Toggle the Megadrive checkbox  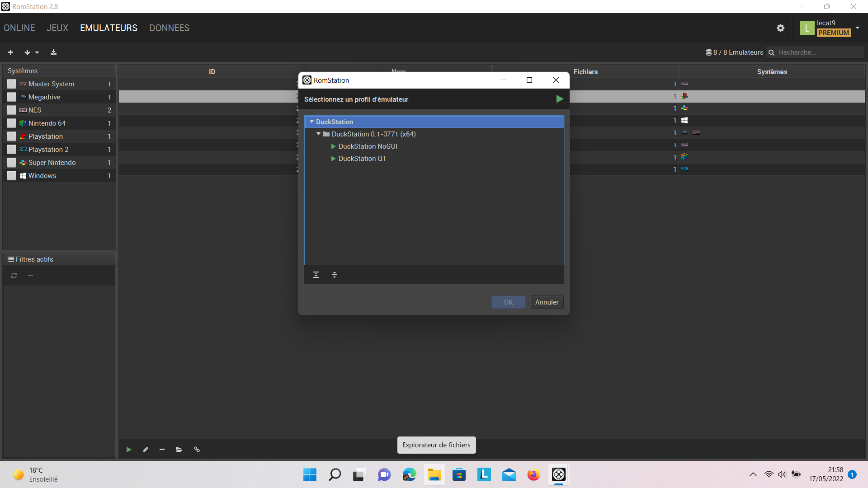tap(12, 97)
